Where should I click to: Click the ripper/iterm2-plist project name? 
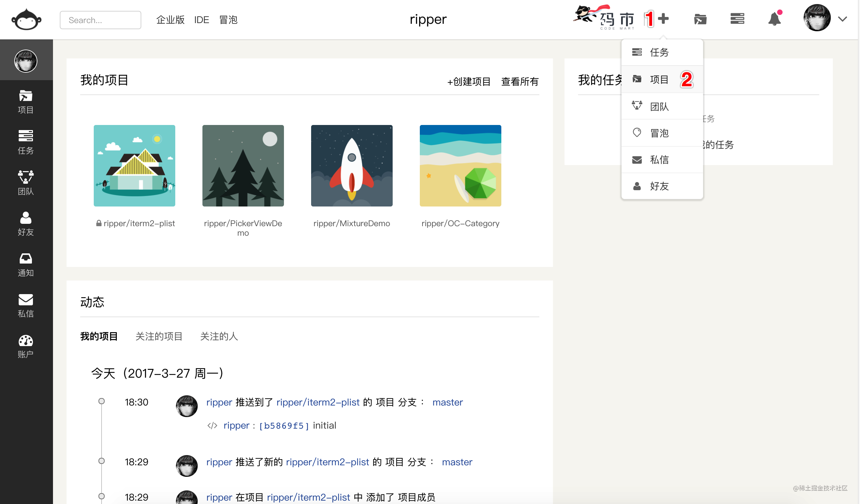click(x=139, y=223)
